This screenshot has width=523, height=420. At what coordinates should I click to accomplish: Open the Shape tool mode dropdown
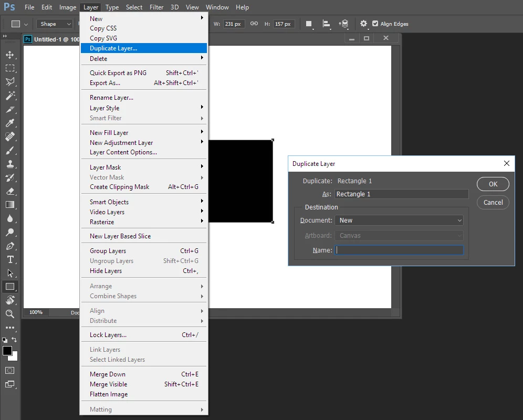coord(55,24)
